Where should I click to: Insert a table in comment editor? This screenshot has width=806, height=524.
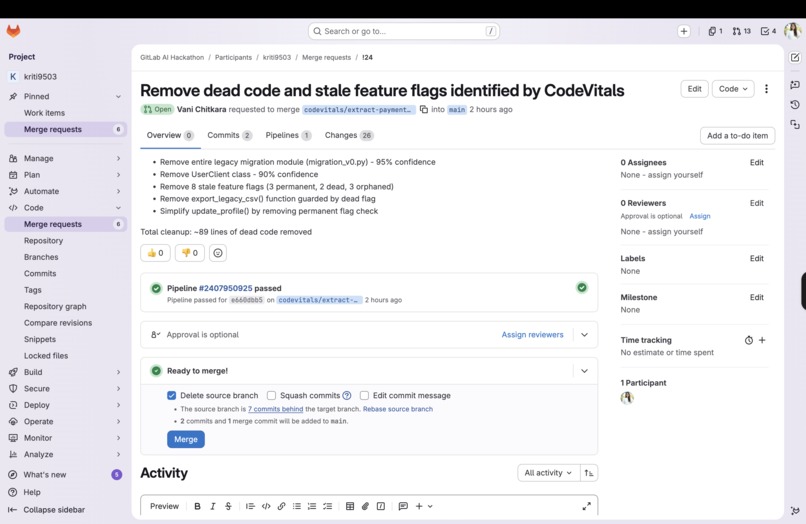click(350, 507)
